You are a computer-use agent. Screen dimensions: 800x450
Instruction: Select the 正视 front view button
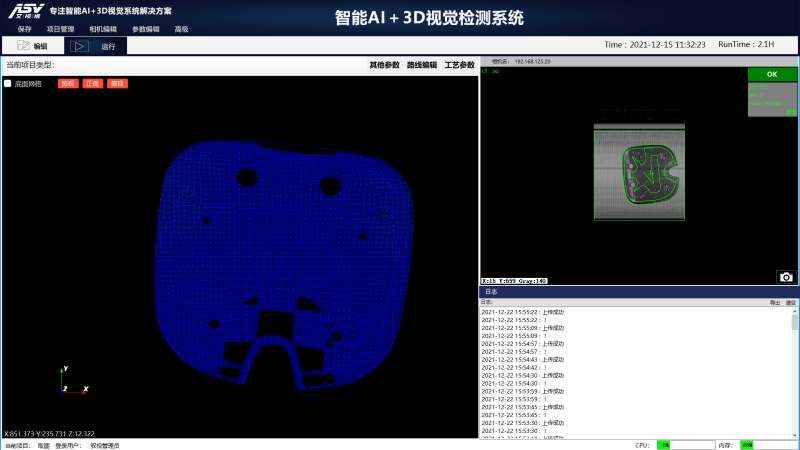coord(93,84)
